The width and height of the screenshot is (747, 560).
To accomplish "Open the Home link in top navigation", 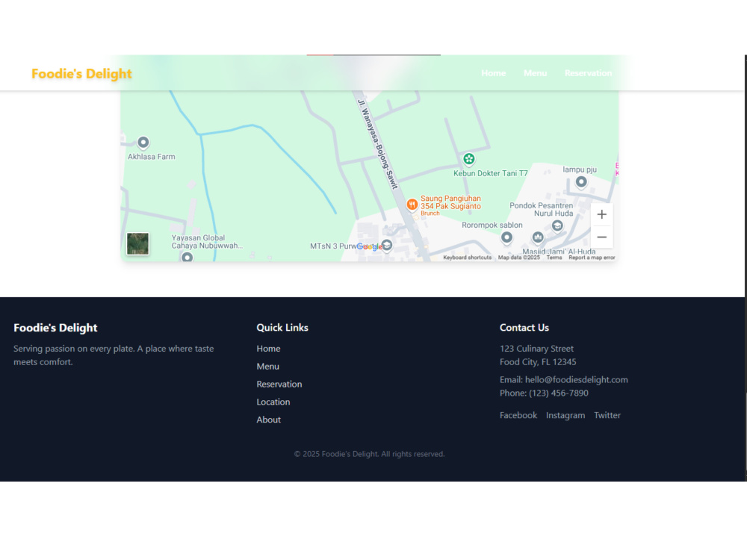I will 493,73.
